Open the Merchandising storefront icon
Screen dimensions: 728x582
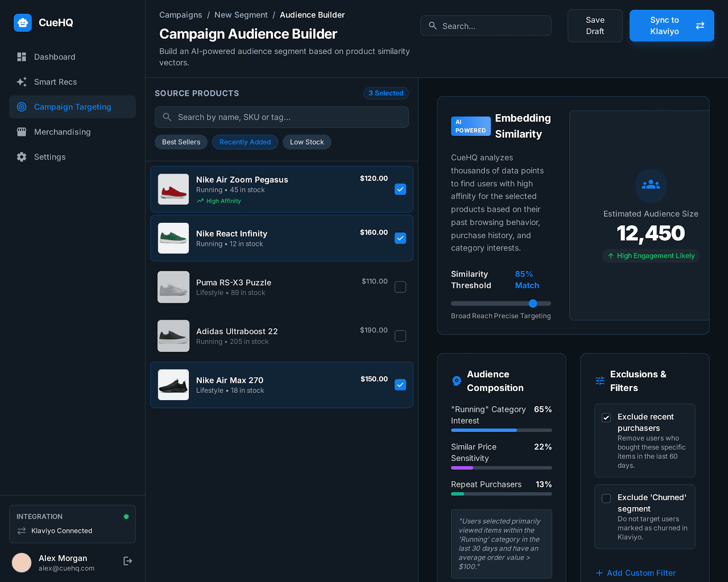click(21, 132)
